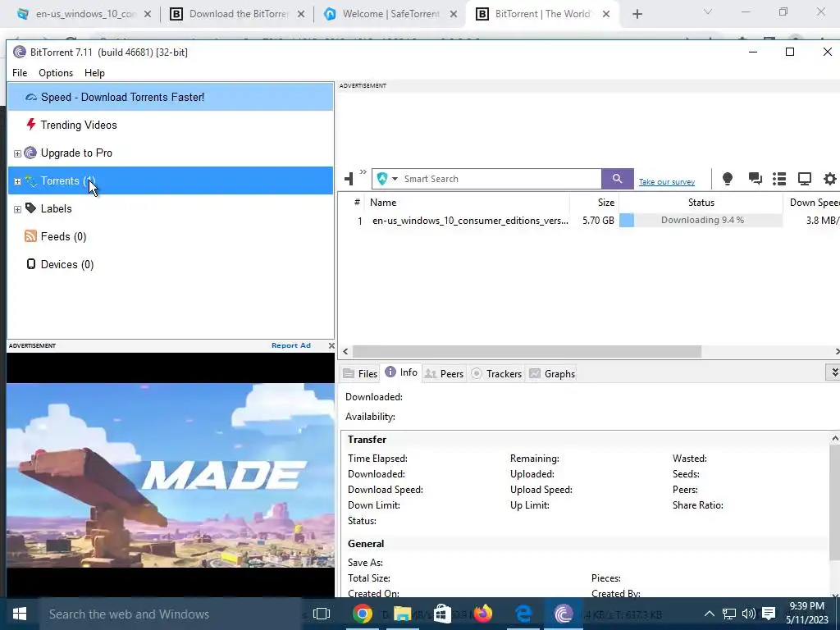Click the MADE video advertisement

pyautogui.click(x=171, y=475)
